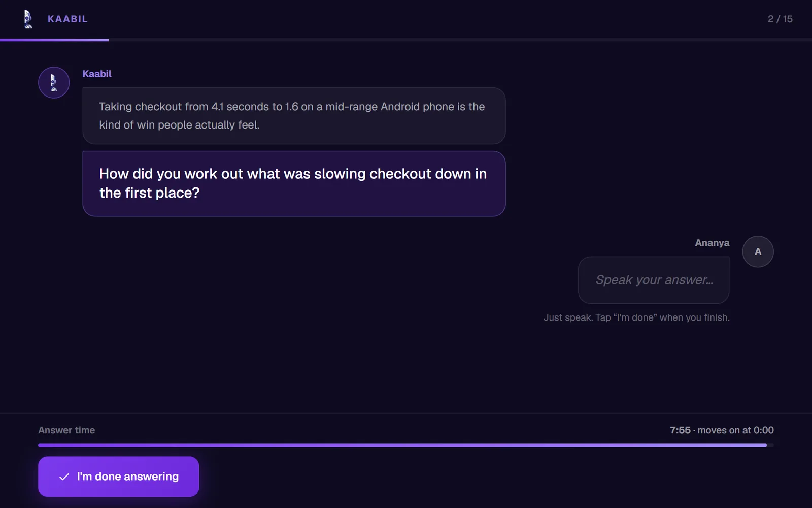This screenshot has height=508, width=812.
Task: Click the Kaabil logo icon in header
Action: tap(28, 19)
